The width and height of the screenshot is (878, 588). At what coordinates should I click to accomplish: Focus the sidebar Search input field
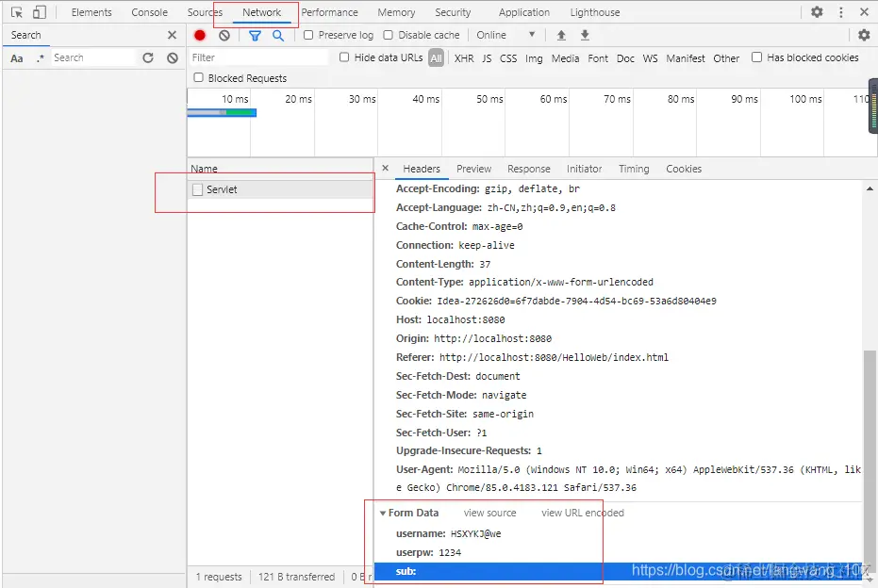[x=93, y=57]
